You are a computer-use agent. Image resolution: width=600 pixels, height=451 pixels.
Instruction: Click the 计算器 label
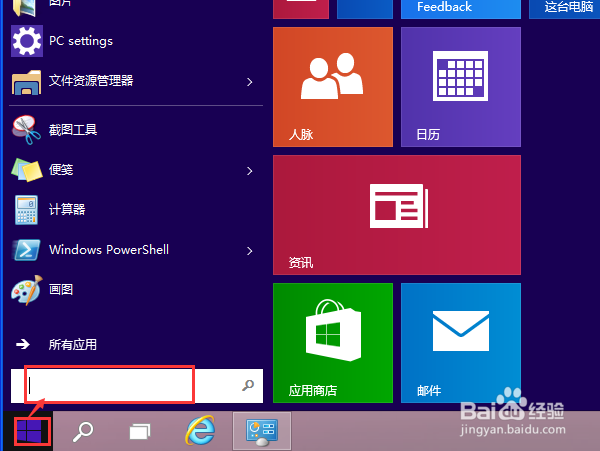click(x=67, y=209)
